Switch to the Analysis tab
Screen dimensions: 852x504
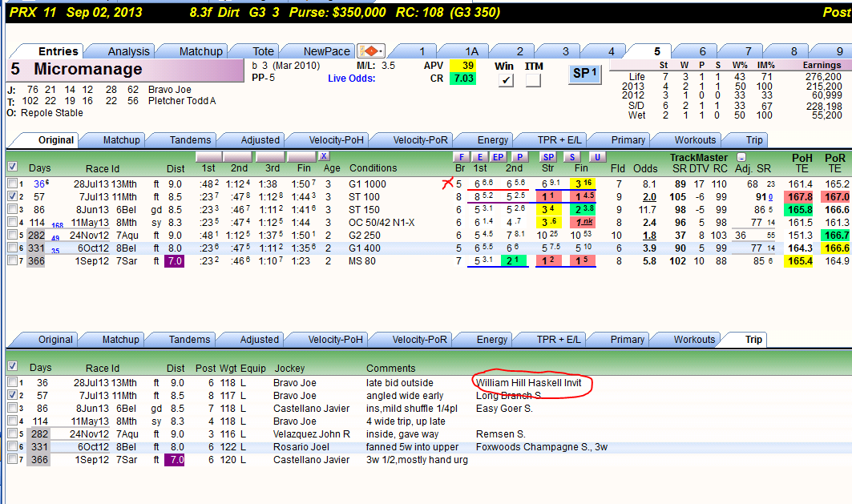pyautogui.click(x=128, y=51)
